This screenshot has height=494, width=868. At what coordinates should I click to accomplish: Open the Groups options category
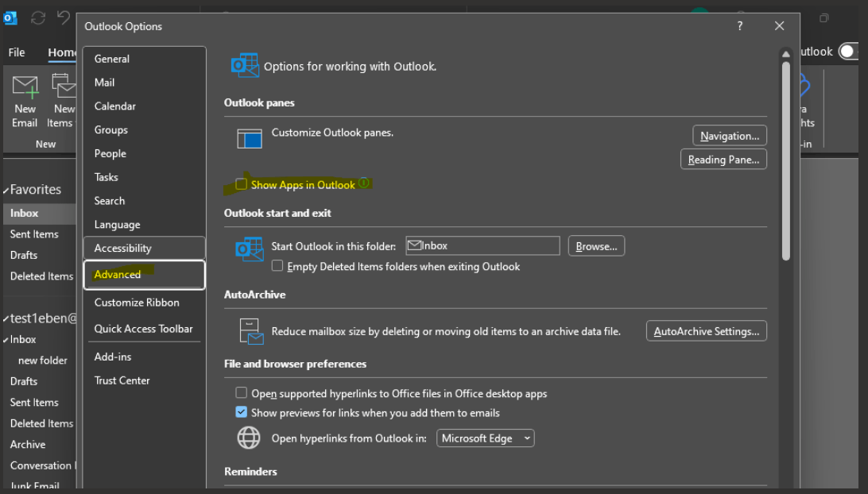point(145,130)
